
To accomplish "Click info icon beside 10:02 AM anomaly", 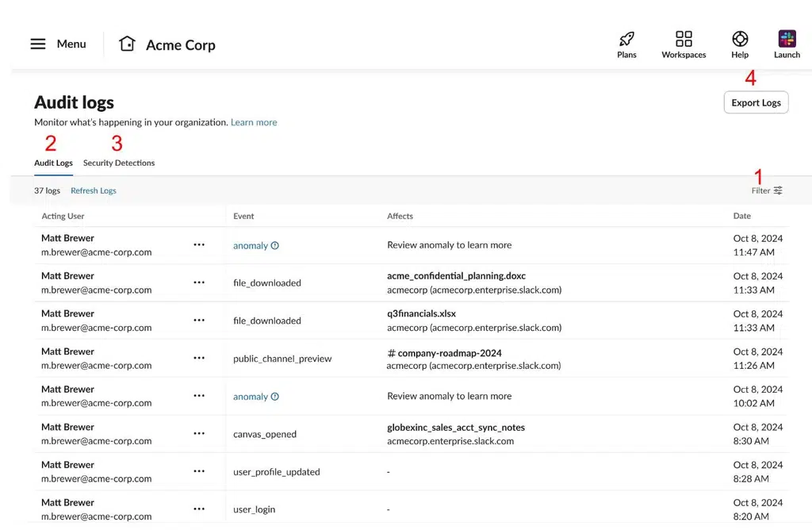I will [x=275, y=397].
